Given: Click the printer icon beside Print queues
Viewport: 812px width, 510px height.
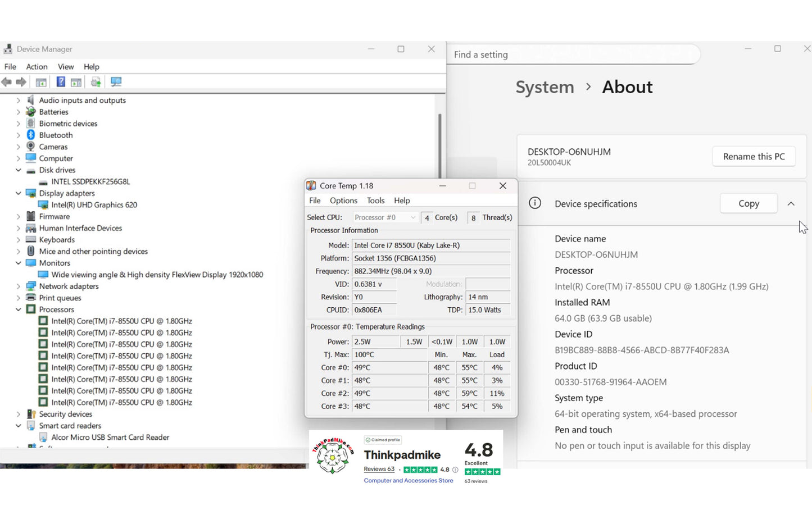Looking at the screenshot, I should click(31, 298).
